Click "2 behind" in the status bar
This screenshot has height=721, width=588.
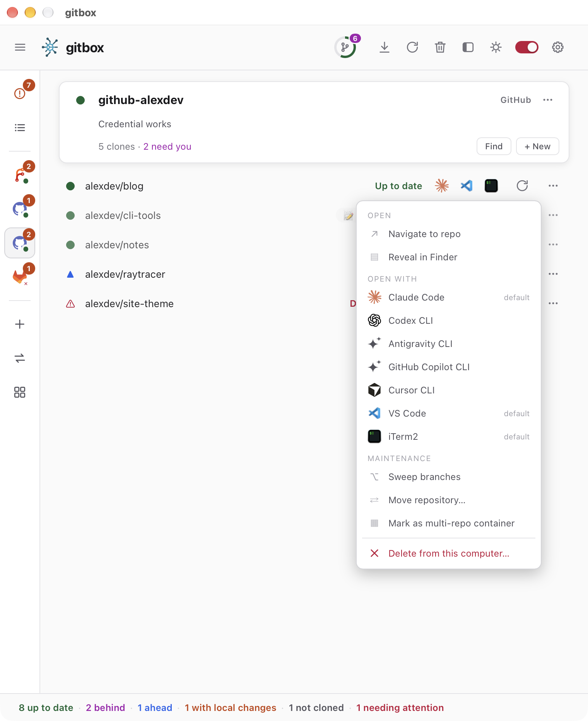pyautogui.click(x=105, y=707)
